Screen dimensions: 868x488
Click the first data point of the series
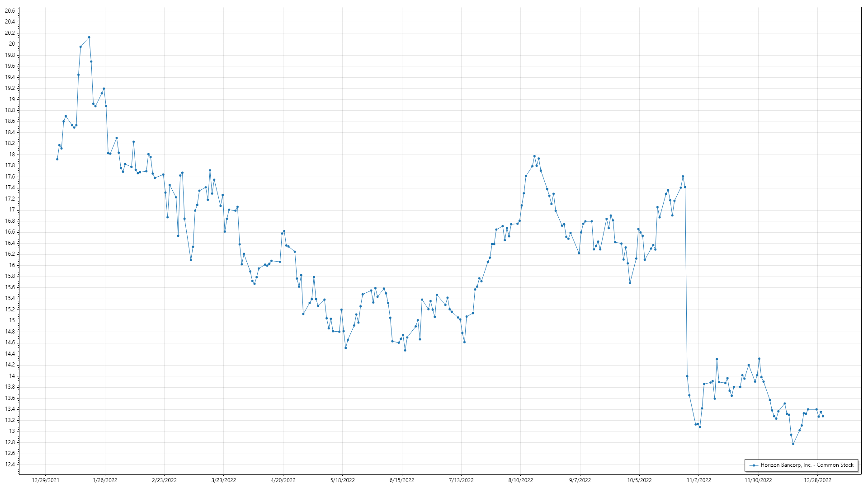click(57, 159)
